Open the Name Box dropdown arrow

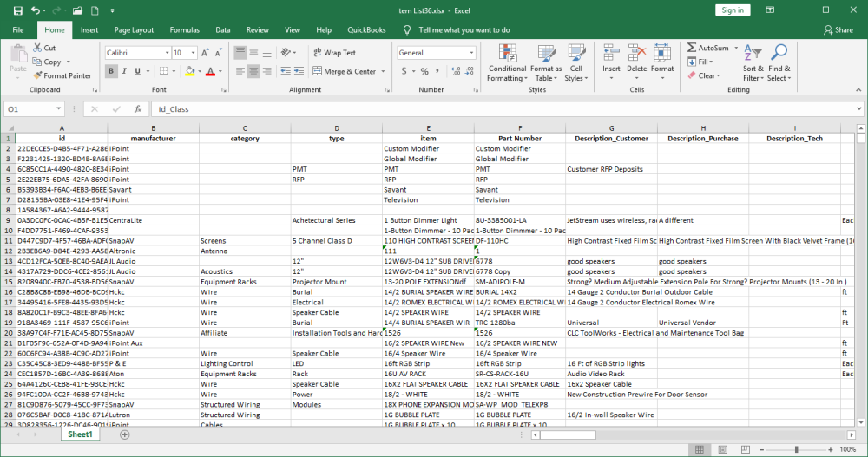[x=58, y=109]
